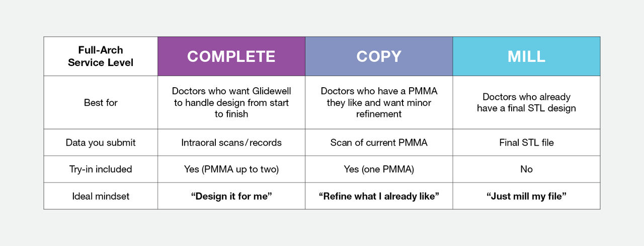Click Yes (one PMMA) cell
Viewport: 644px width, 246px height.
pyautogui.click(x=379, y=169)
